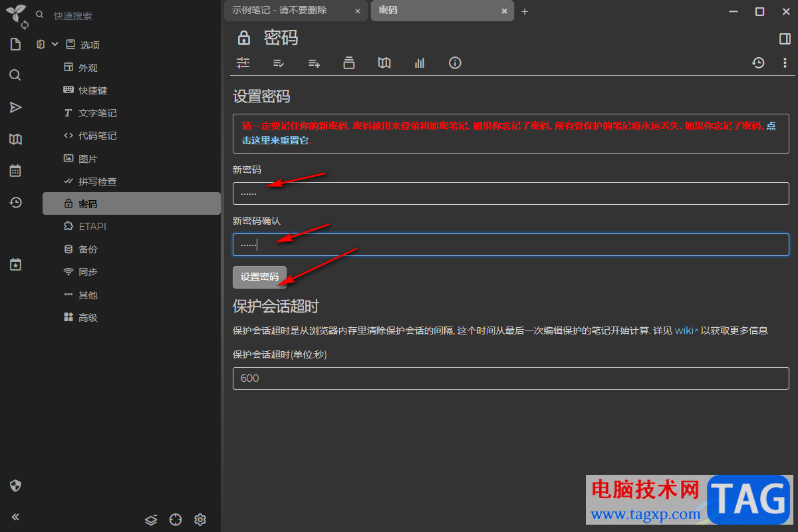798x532 pixels.
Task: Focus the 新密码确认 input field
Action: click(511, 245)
